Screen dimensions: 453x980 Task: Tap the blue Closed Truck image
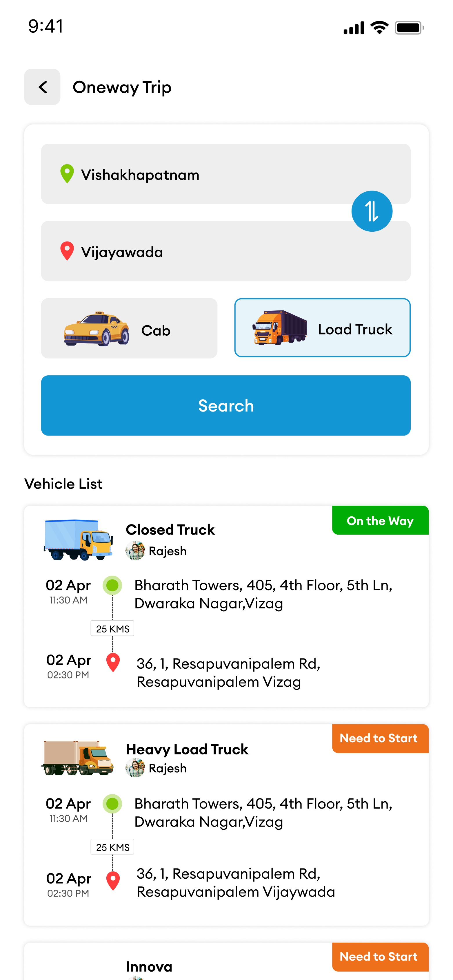point(79,540)
